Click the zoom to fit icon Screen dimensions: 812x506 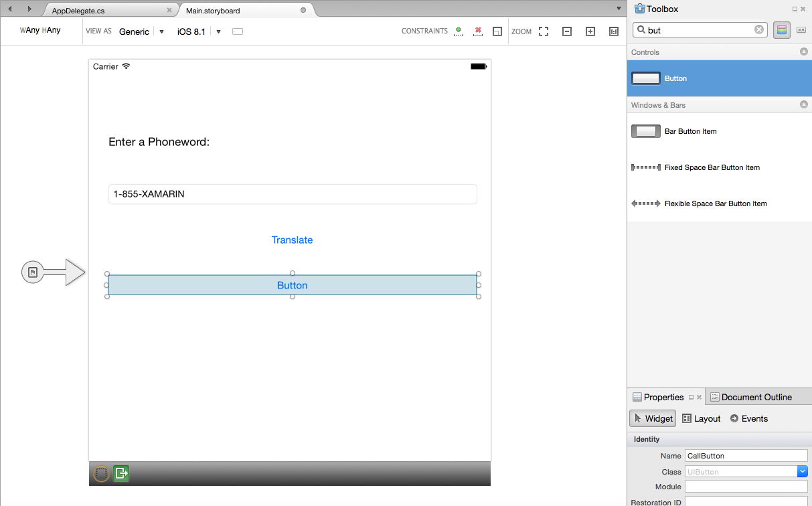pyautogui.click(x=544, y=31)
